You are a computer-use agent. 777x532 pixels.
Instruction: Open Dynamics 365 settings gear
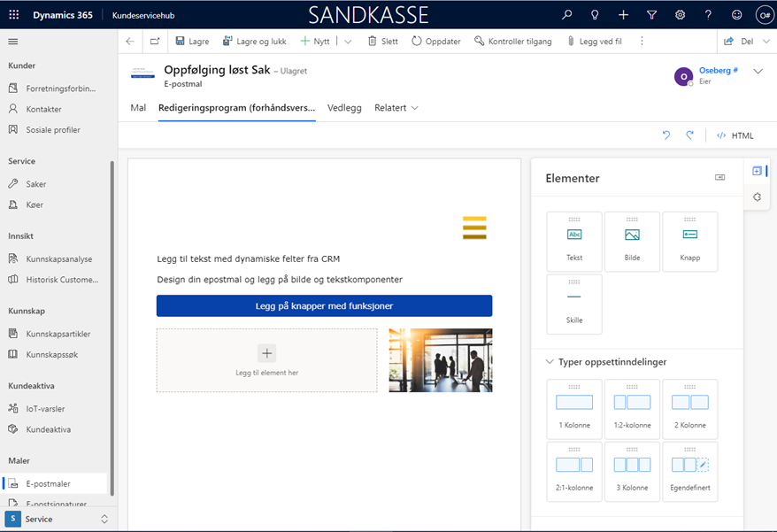tap(680, 14)
